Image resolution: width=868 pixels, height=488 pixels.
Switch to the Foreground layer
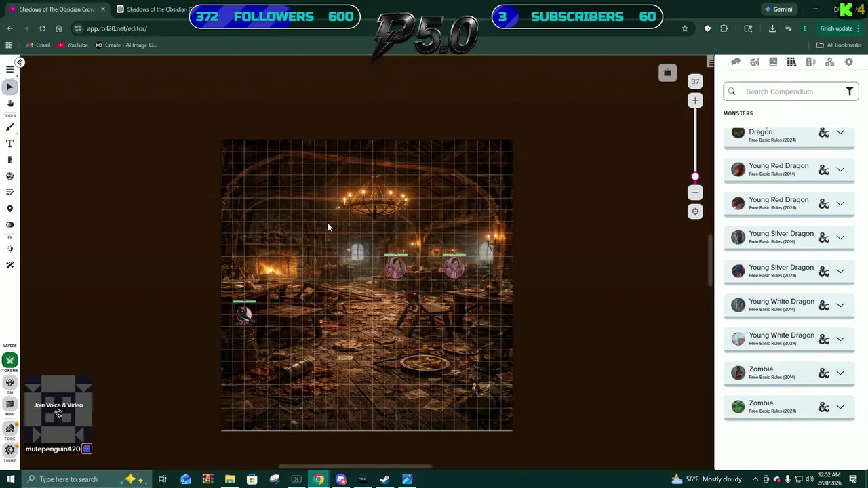coord(9,428)
